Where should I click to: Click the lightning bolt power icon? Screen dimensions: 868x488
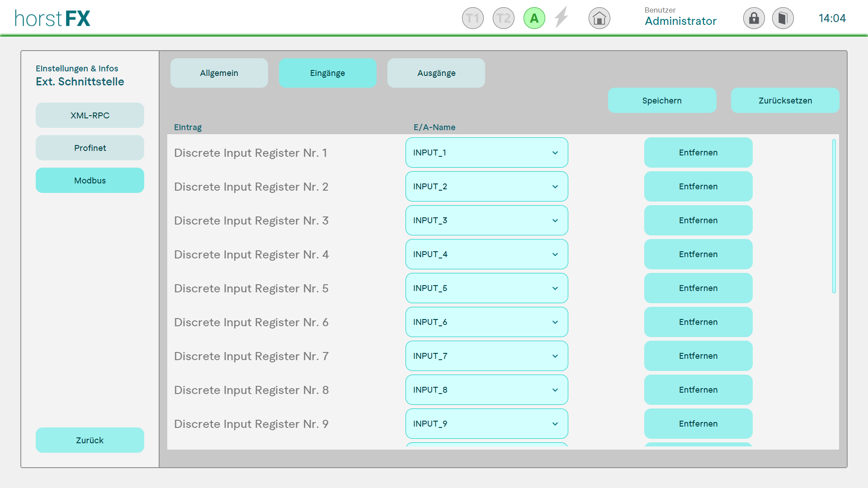[561, 18]
